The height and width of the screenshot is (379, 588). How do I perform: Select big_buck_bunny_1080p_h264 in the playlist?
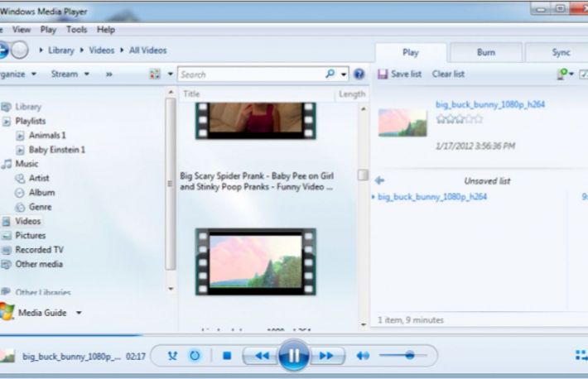pyautogui.click(x=432, y=197)
